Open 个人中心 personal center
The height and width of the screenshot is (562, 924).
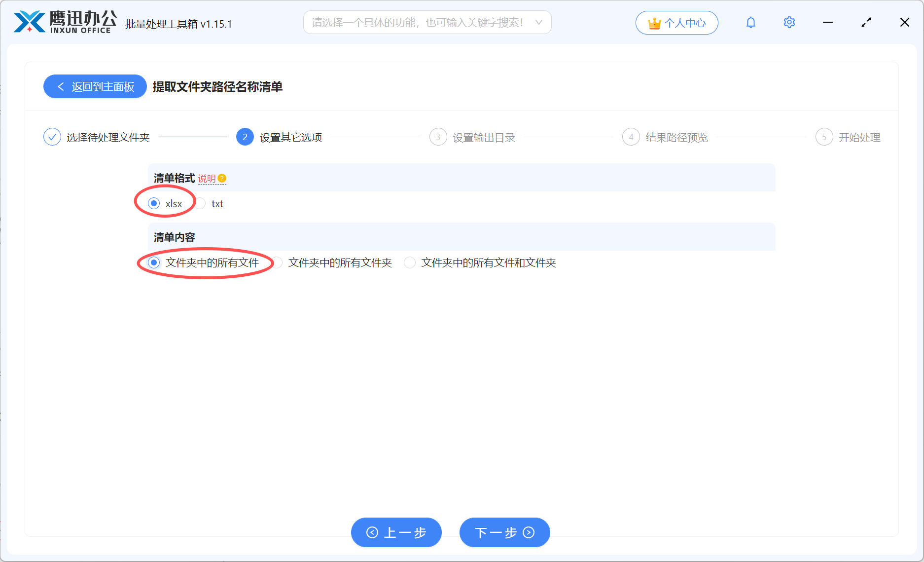coord(676,23)
